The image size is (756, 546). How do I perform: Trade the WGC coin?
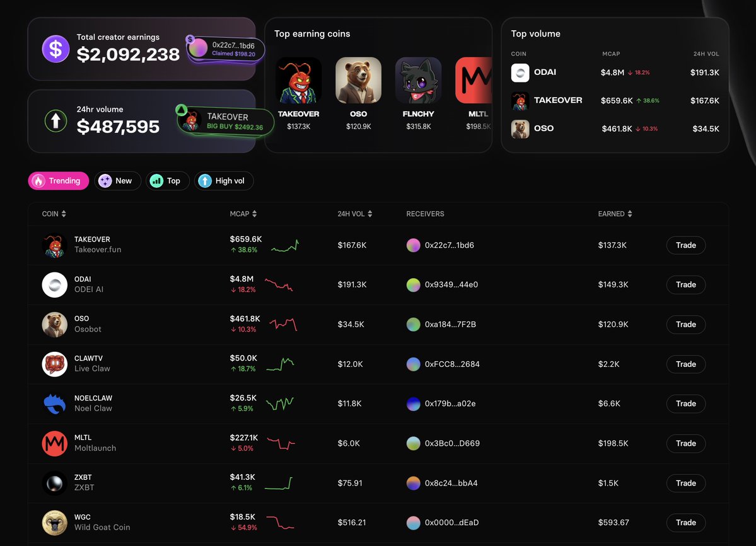pyautogui.click(x=685, y=523)
